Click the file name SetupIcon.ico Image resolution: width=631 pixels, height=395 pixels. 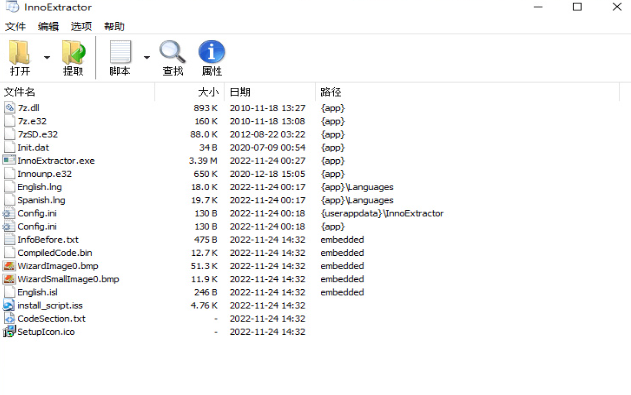[x=46, y=332]
